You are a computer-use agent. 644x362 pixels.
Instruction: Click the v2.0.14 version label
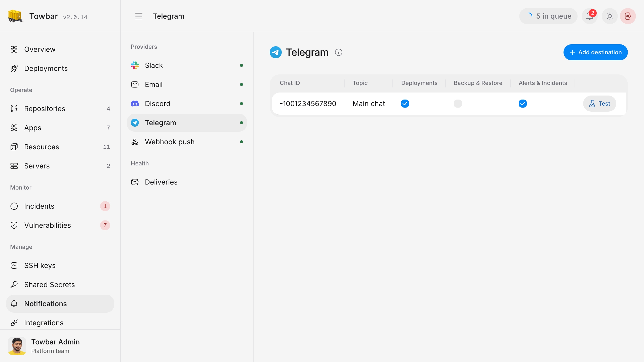click(x=75, y=17)
